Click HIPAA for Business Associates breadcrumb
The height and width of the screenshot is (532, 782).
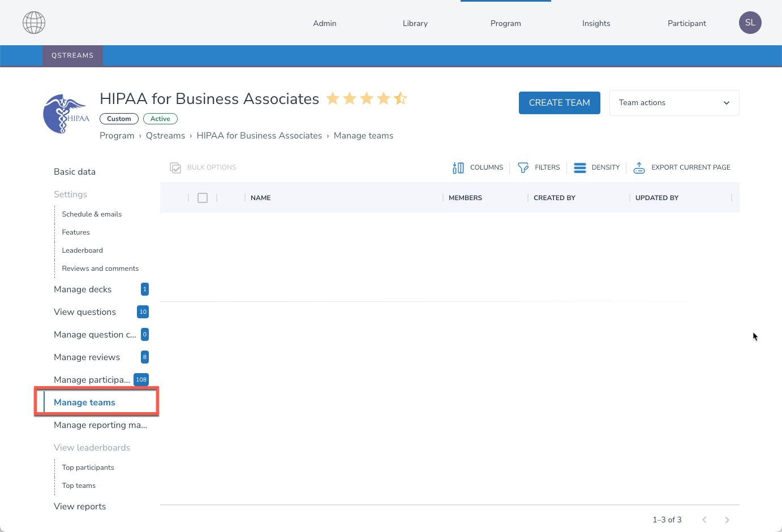pyautogui.click(x=259, y=136)
